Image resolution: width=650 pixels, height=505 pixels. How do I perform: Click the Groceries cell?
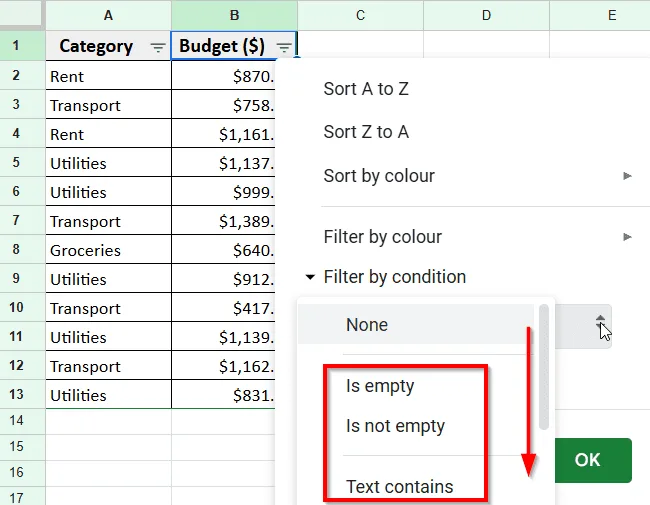pos(108,250)
